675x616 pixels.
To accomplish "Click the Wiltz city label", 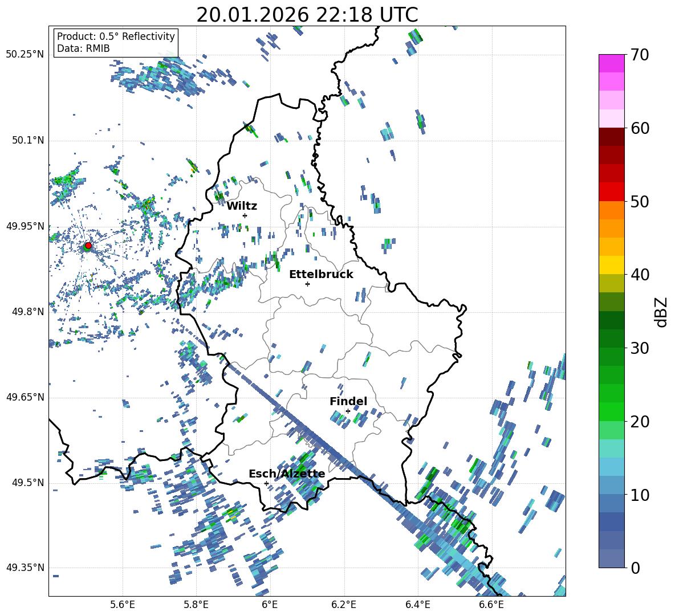I will [x=242, y=206].
